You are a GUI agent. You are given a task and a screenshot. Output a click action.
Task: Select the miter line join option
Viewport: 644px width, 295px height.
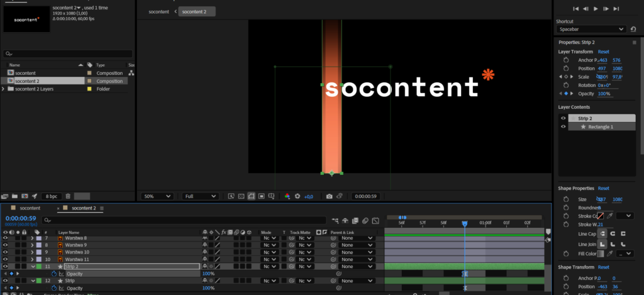[602, 244]
